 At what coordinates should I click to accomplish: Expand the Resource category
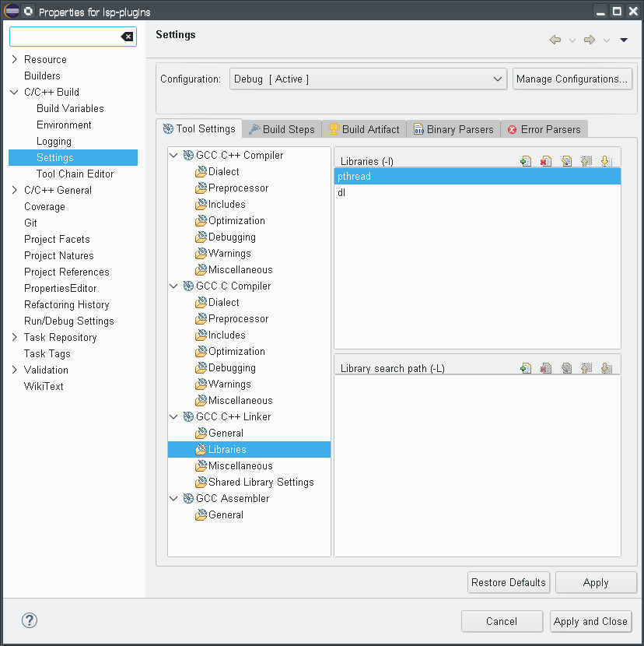tap(14, 59)
